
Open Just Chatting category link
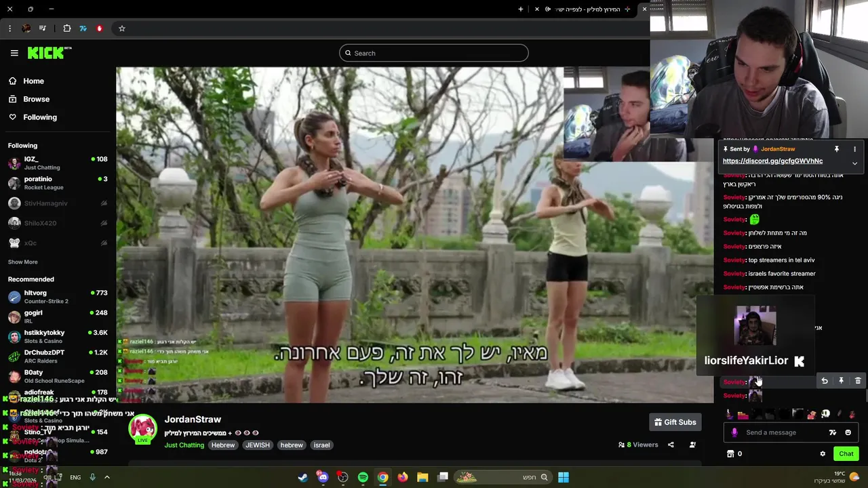pyautogui.click(x=184, y=445)
